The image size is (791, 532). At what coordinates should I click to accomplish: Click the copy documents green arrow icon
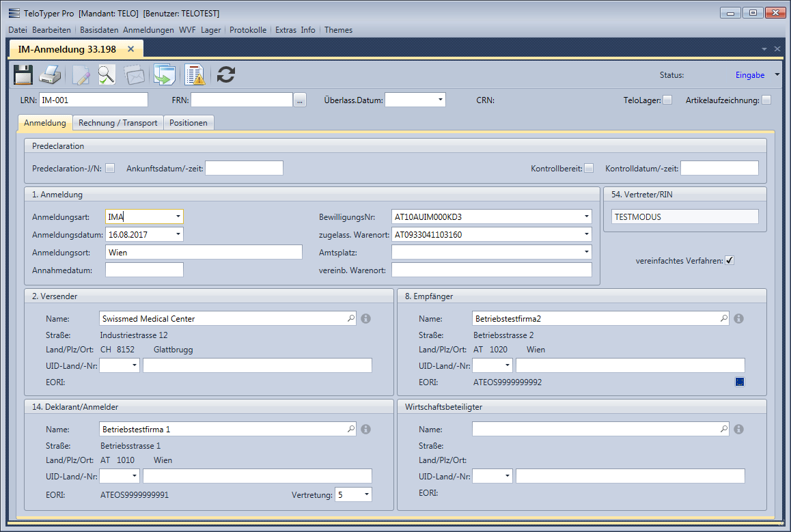pyautogui.click(x=165, y=74)
